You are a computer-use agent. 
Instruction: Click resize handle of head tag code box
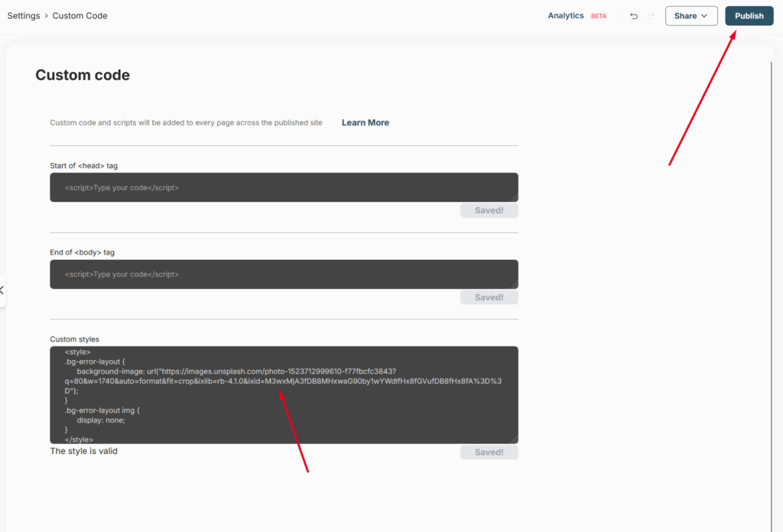point(514,198)
